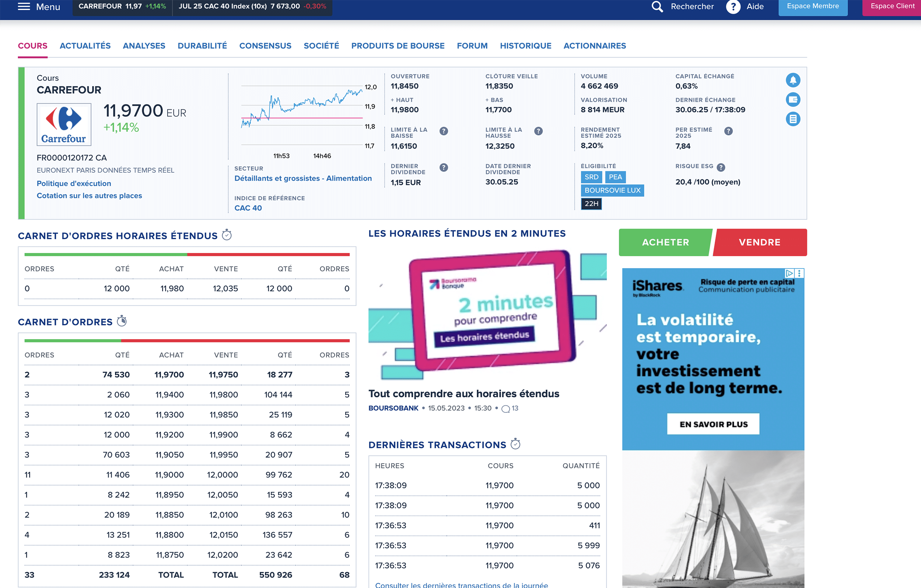Switch to the Analyses tab
Image resolution: width=921 pixels, height=588 pixels.
(x=144, y=46)
